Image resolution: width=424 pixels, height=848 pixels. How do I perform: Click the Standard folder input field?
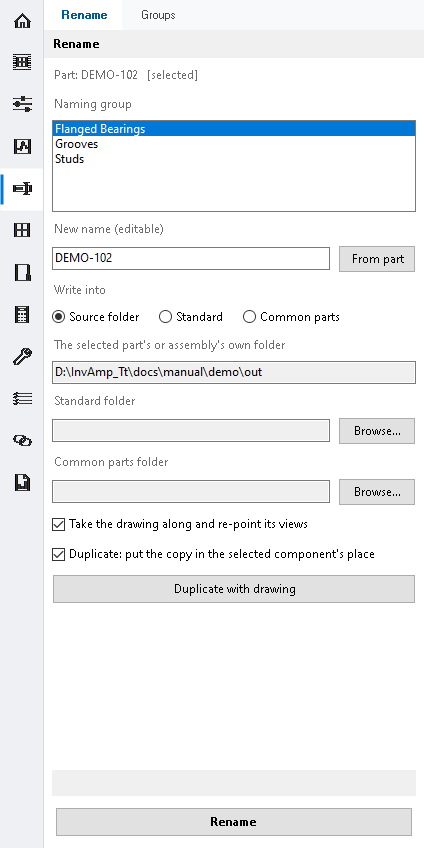point(191,430)
